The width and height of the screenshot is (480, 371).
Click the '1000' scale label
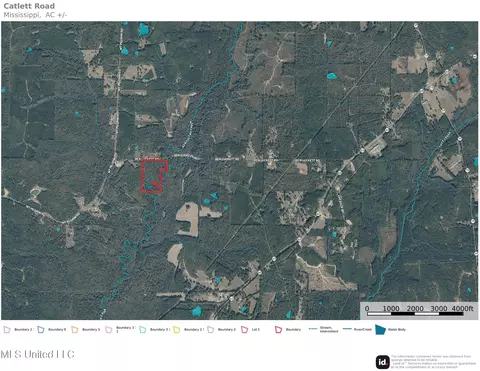(x=391, y=308)
